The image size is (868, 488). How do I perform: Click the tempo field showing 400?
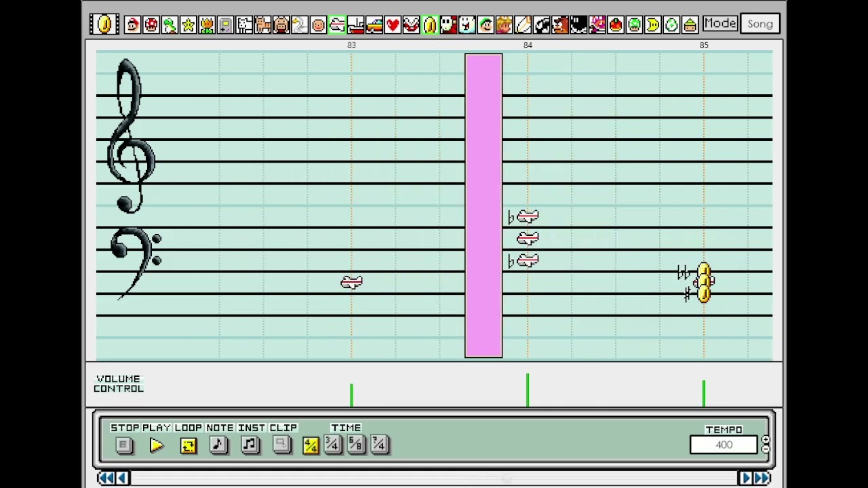724,445
